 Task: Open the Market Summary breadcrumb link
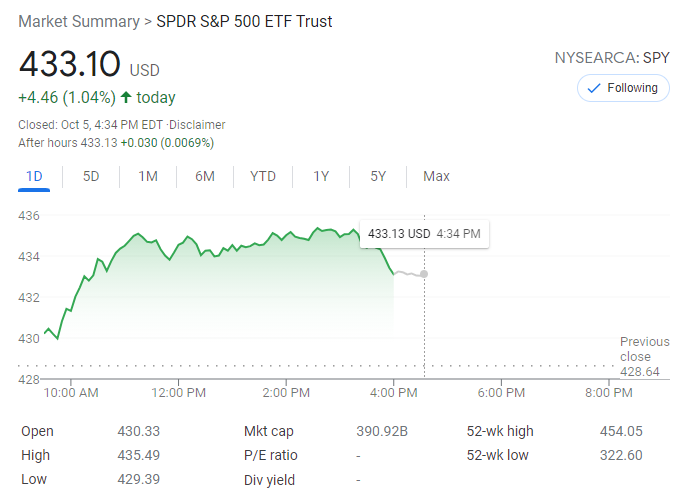(79, 21)
